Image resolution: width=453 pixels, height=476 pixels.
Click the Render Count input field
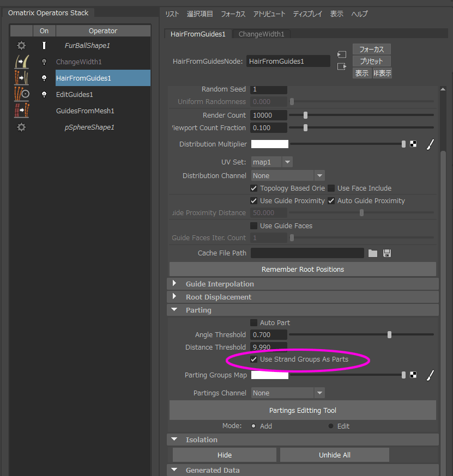269,115
